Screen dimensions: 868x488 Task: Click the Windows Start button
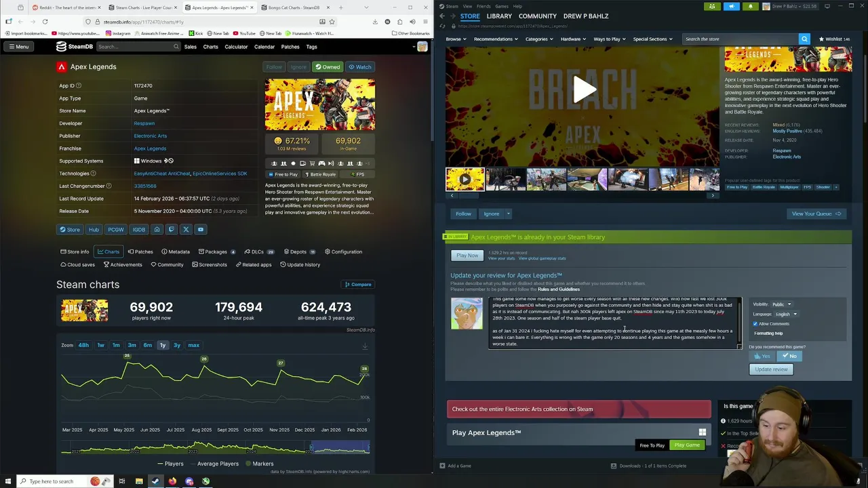[x=7, y=481]
